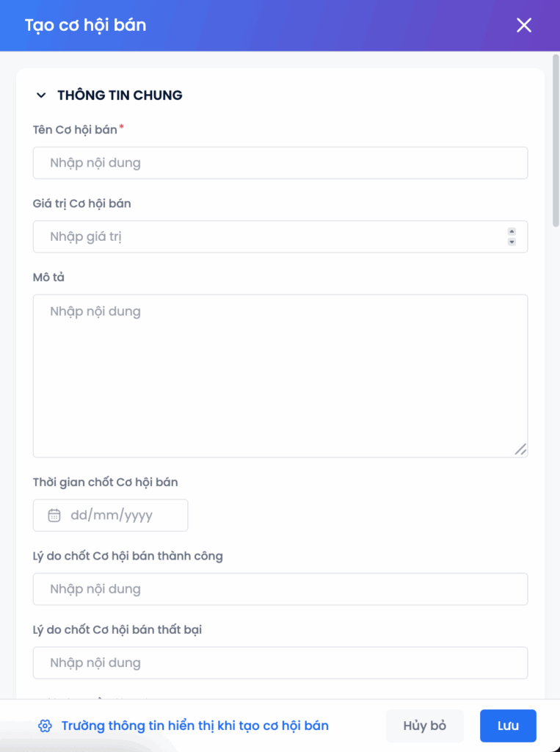Close the Tạo cơ hội bán dialog
The height and width of the screenshot is (752, 560).
[x=524, y=25]
